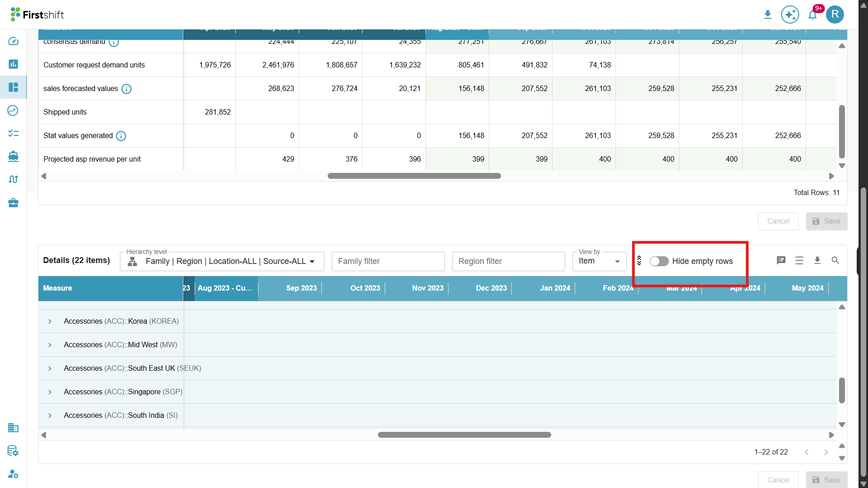Open the notifications bell icon

coord(812,15)
